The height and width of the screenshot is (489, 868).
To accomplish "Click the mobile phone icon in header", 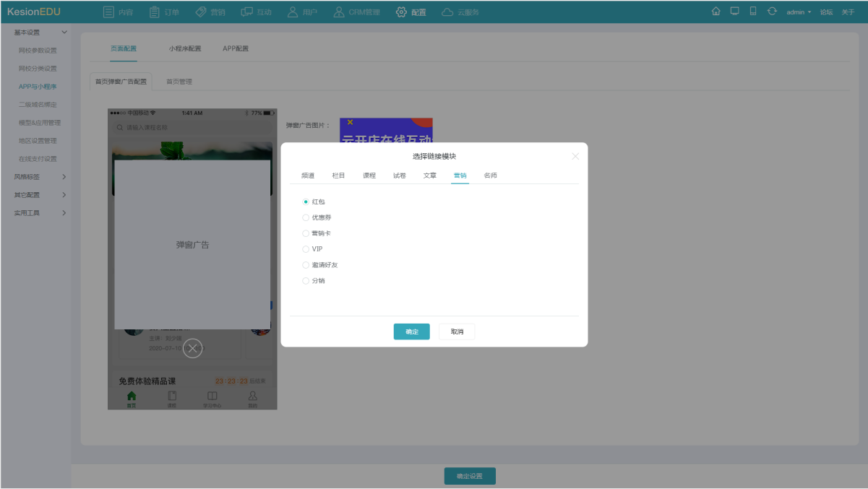I will (753, 12).
